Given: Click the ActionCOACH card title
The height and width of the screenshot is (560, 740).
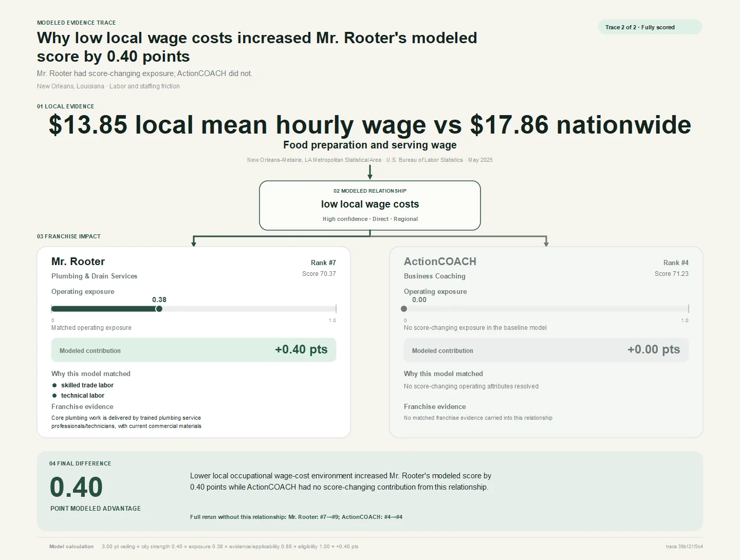Looking at the screenshot, I should tap(440, 262).
